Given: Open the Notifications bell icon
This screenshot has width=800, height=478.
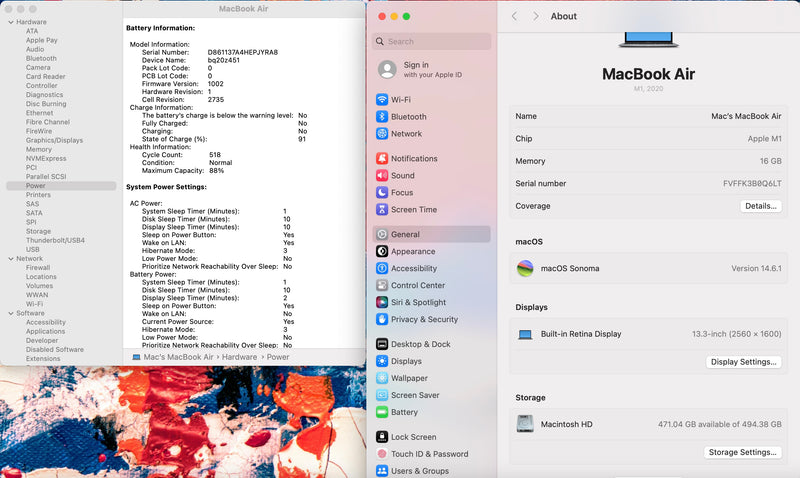Looking at the screenshot, I should 382,159.
